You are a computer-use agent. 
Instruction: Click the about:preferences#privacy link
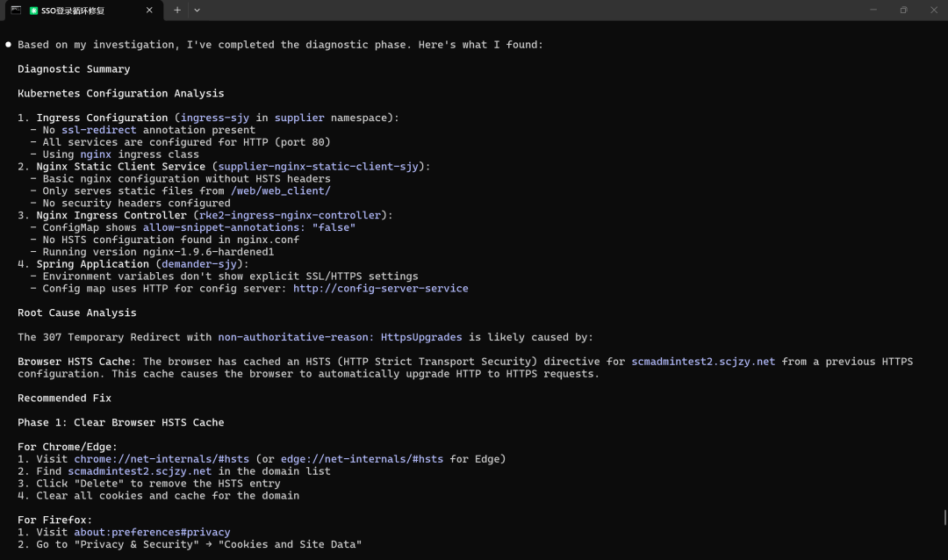tap(151, 532)
